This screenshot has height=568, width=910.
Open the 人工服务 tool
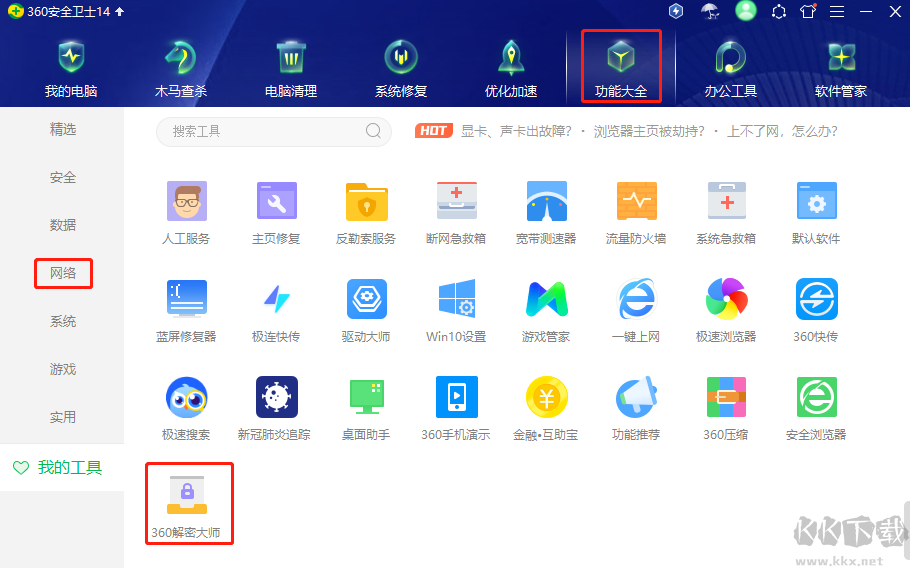click(x=186, y=212)
